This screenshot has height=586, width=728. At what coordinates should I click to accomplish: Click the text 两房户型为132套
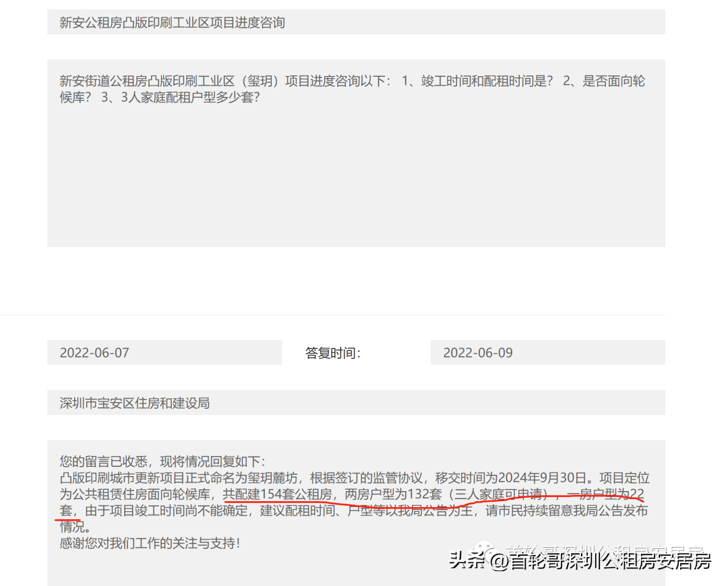tap(393, 494)
